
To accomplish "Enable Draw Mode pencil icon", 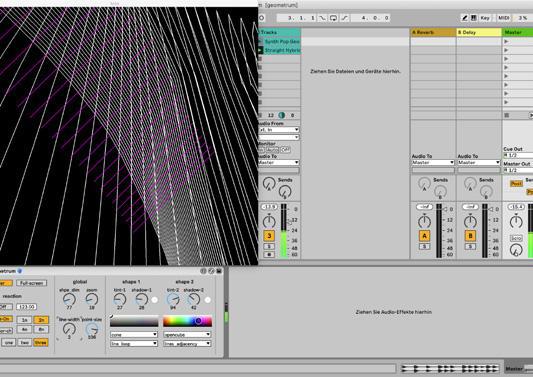I will pos(464,18).
